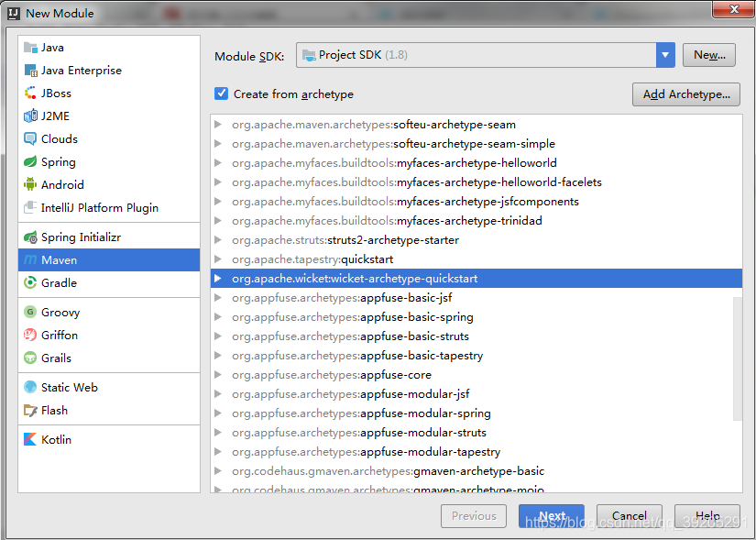Viewport: 756px width, 540px height.
Task: Uncheck Create from archetype checkbox
Action: (222, 94)
